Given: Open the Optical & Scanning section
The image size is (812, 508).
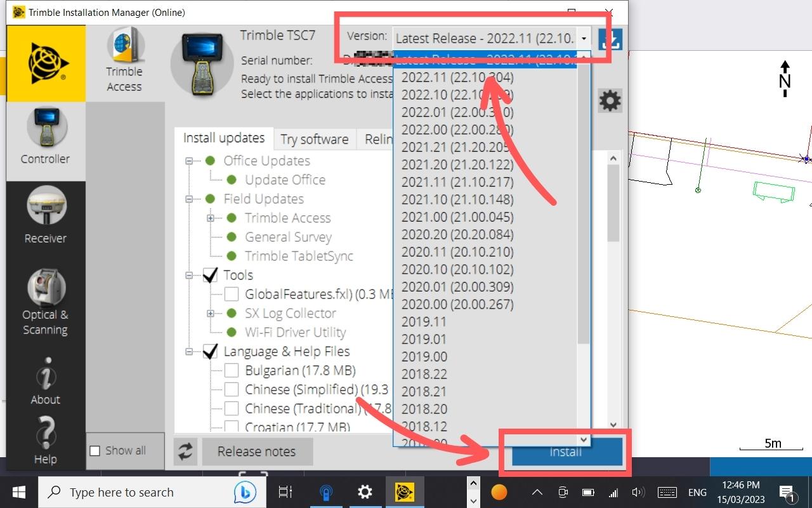Looking at the screenshot, I should tap(45, 302).
